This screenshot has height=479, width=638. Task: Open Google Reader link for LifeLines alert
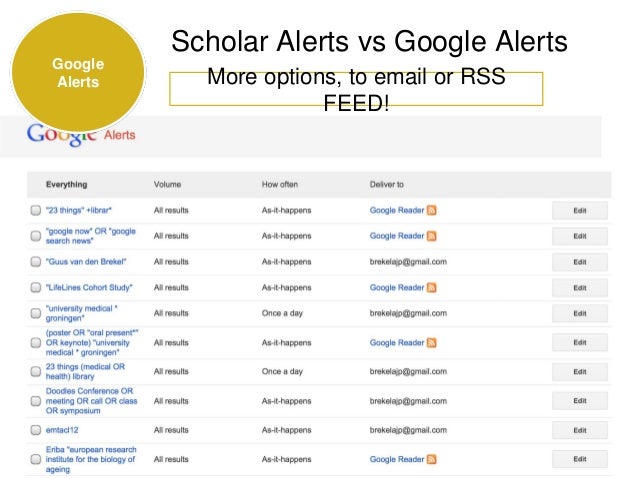[397, 287]
